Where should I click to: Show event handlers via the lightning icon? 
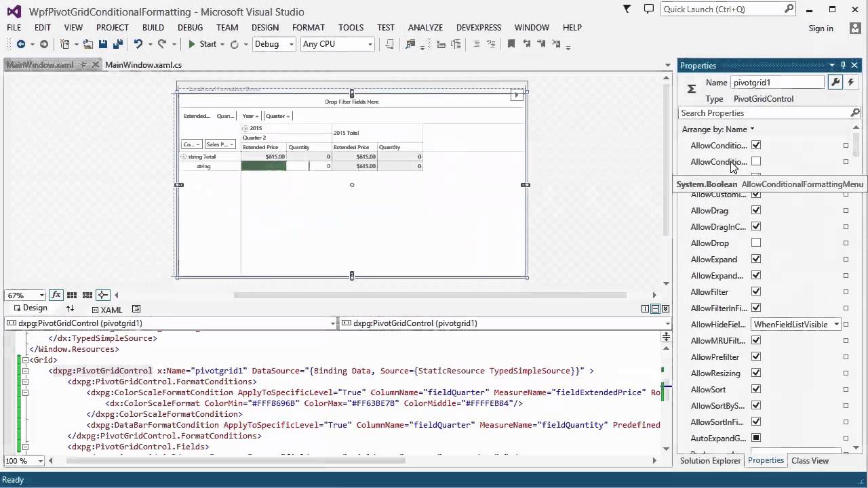[850, 82]
